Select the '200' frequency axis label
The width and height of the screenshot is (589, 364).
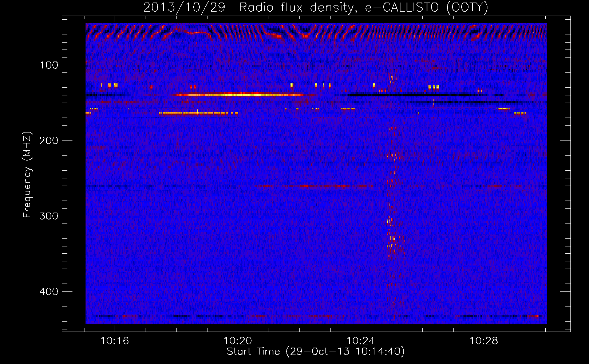click(x=49, y=141)
